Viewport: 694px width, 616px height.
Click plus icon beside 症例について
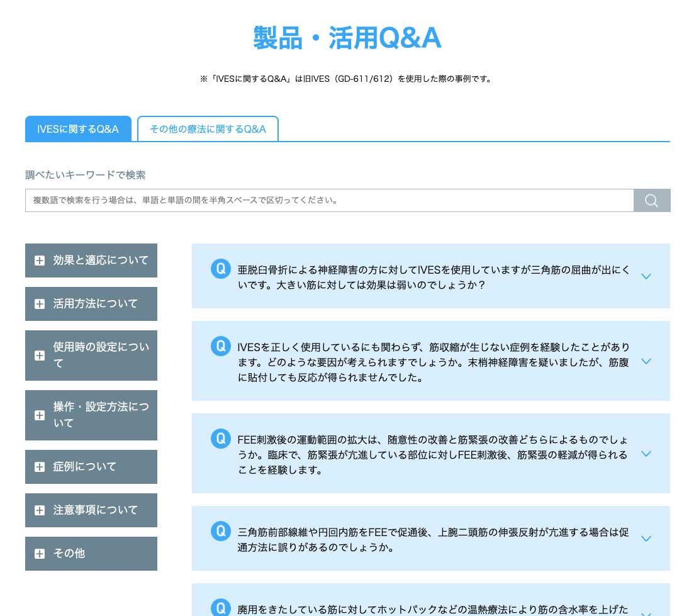pos(40,467)
